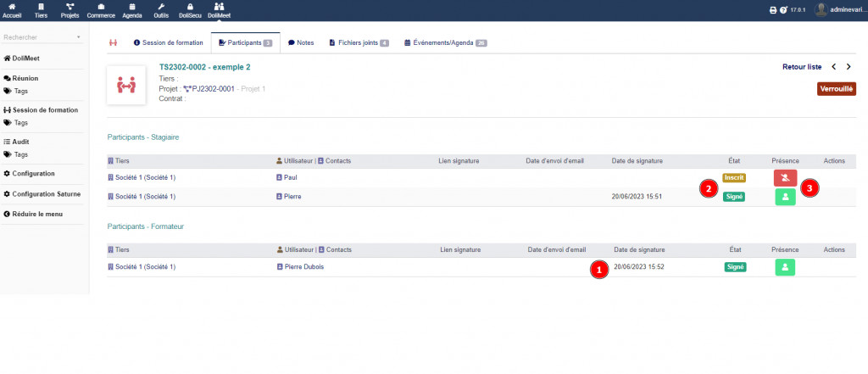Toggle Pierre Dubois presence button

pyautogui.click(x=785, y=267)
